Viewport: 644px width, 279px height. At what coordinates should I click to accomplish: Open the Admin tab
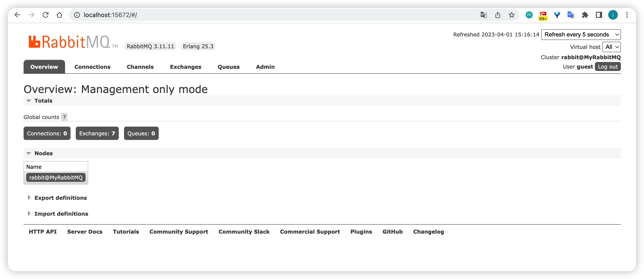click(265, 67)
